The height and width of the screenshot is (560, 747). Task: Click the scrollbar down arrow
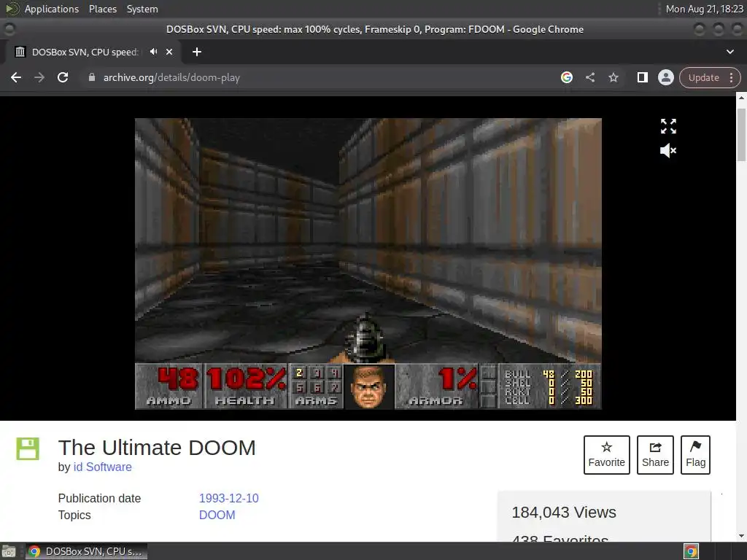click(741, 536)
